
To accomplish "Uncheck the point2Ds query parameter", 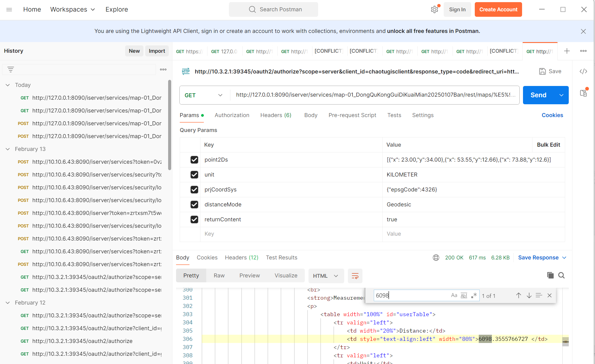I will point(194,159).
